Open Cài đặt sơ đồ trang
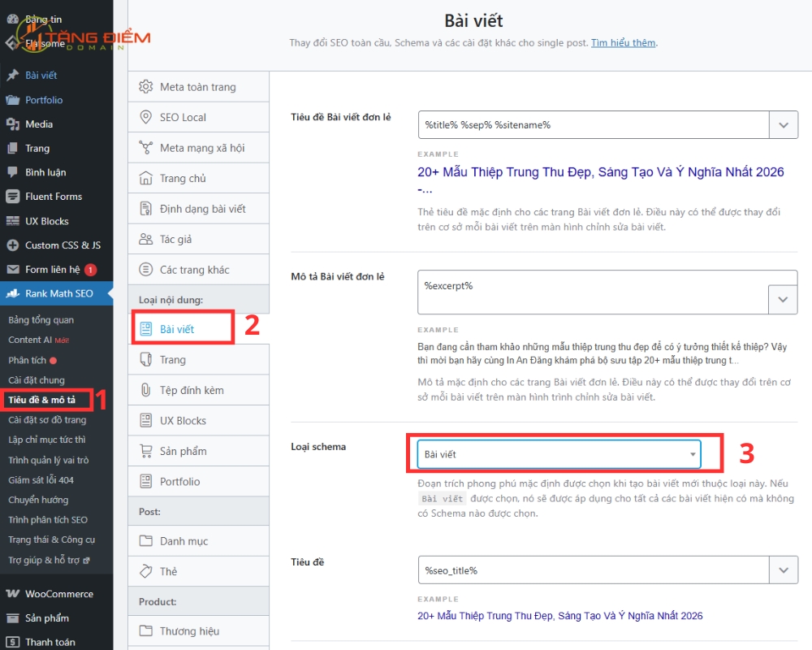 coord(47,420)
